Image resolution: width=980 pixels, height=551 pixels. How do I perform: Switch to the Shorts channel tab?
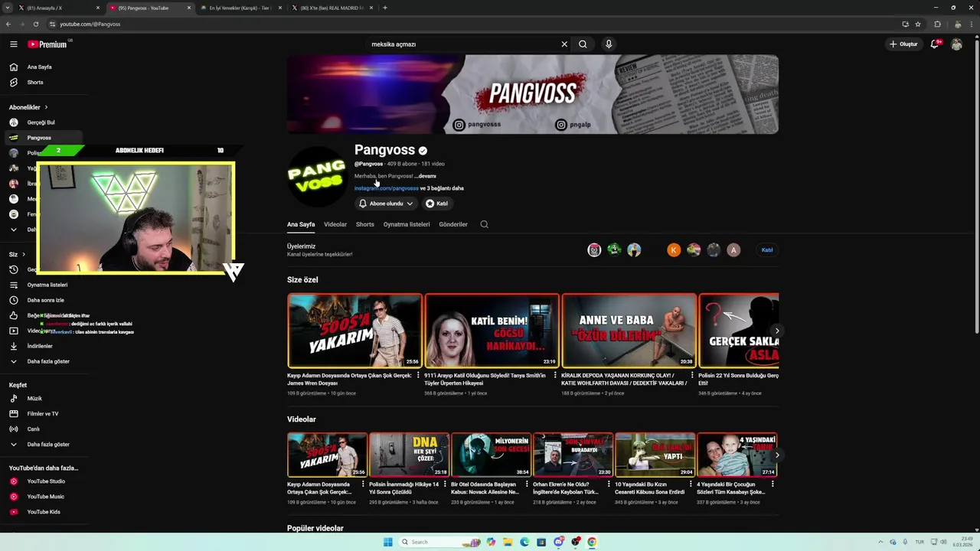pos(365,224)
